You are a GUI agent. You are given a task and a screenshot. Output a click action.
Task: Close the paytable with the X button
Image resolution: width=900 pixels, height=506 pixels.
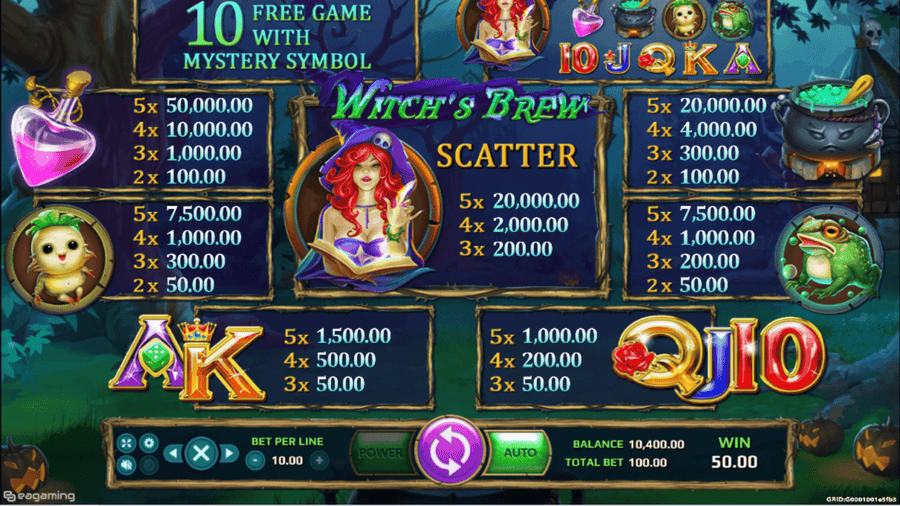click(201, 453)
